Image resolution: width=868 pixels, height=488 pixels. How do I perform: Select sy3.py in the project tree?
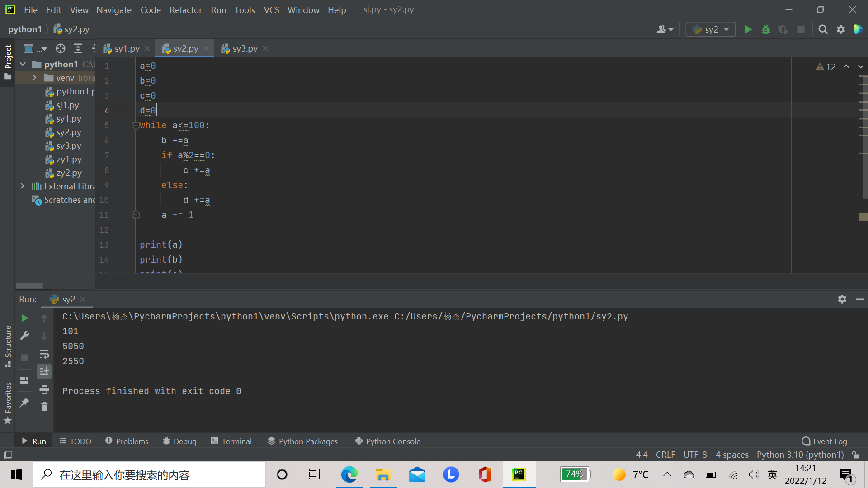coord(69,146)
